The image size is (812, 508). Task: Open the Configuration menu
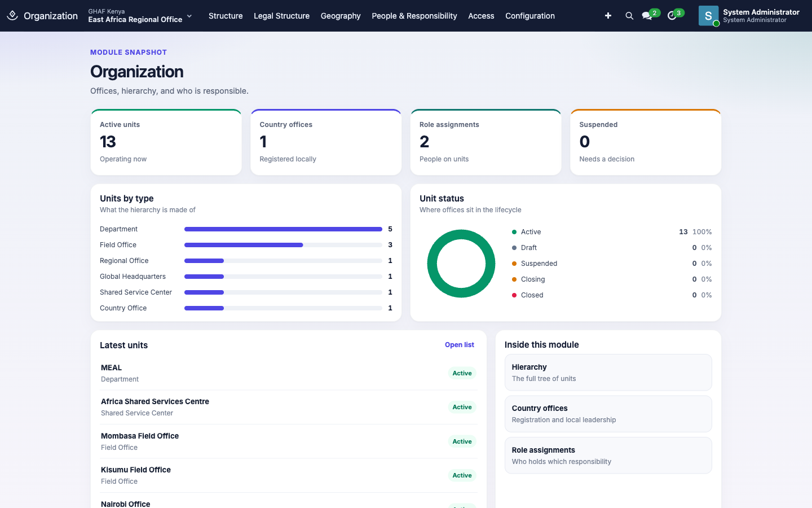[x=530, y=16]
